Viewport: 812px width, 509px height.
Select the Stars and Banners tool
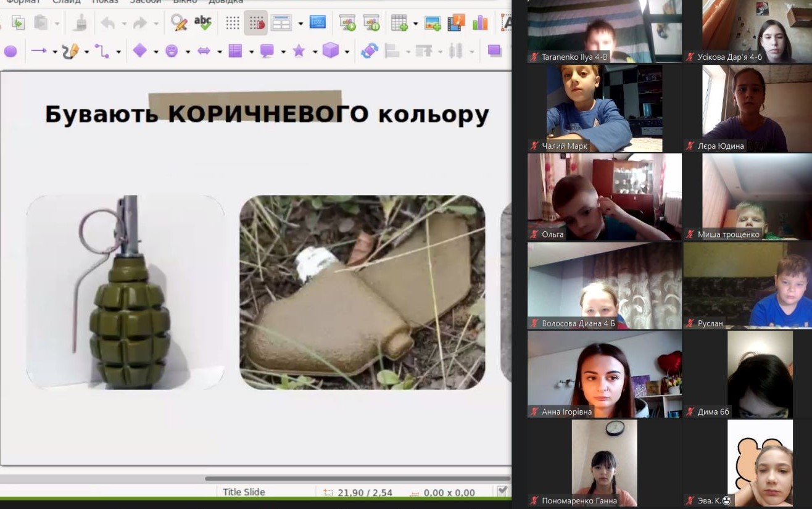point(299,51)
